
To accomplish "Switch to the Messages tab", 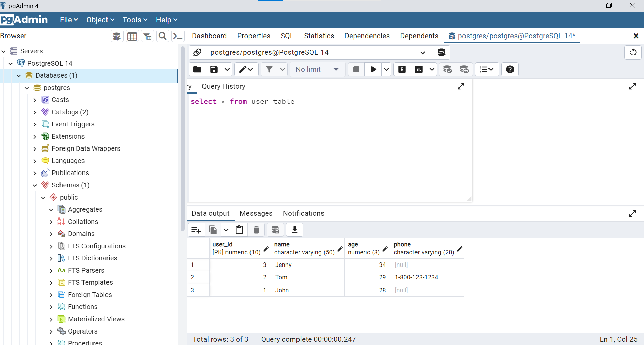I will click(x=256, y=213).
